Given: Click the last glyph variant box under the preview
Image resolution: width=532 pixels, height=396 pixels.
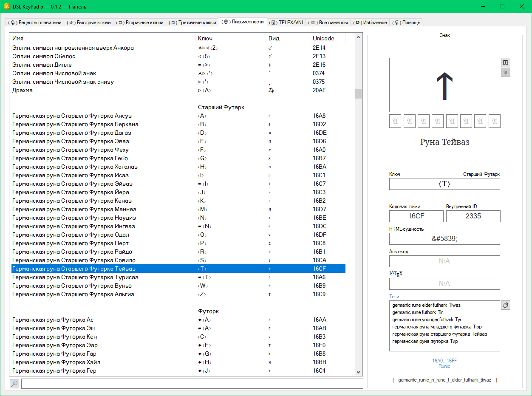Looking at the screenshot, I should [494, 121].
